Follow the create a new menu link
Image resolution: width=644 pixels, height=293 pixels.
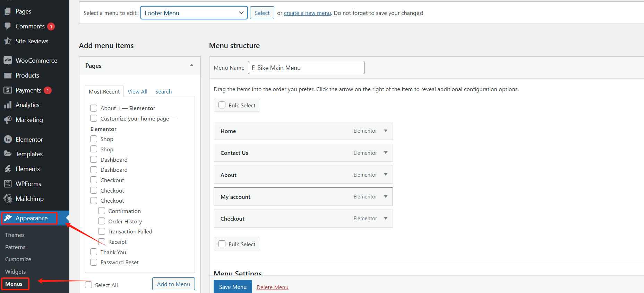pyautogui.click(x=308, y=13)
